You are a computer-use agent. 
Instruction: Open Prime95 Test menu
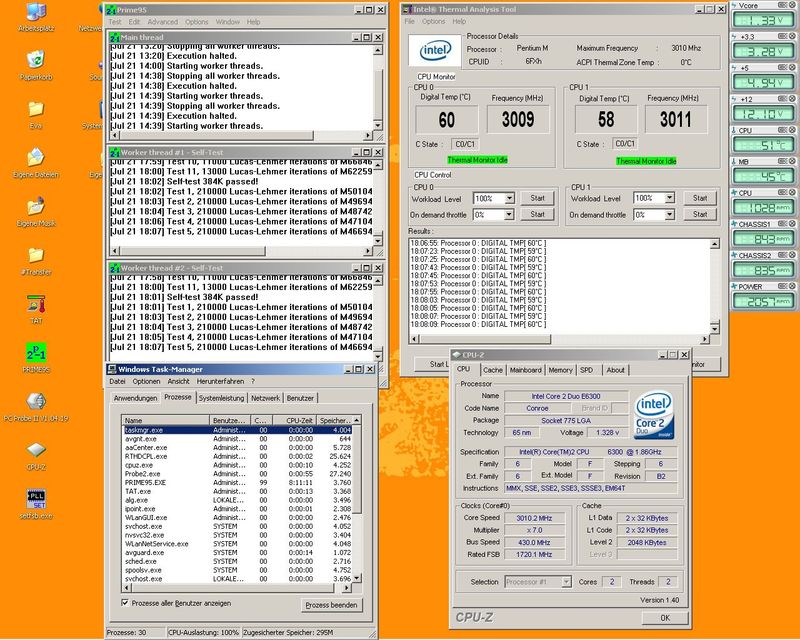115,22
